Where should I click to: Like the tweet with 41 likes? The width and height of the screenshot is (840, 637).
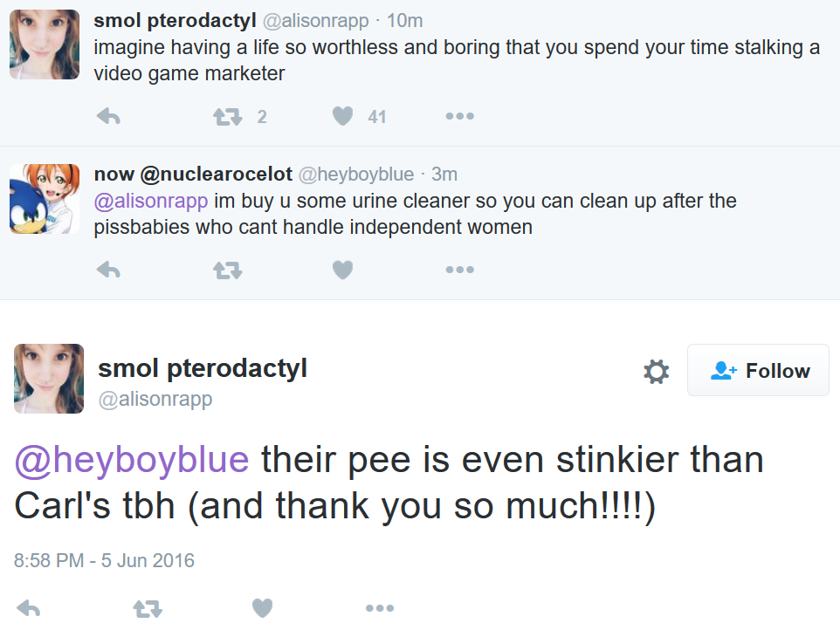[x=343, y=116]
